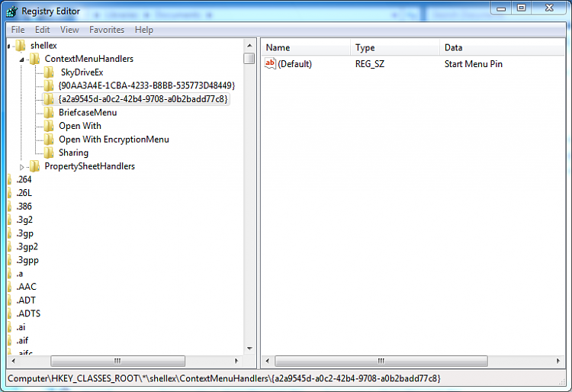
Task: Click tree pane scroll left arrow
Action: click(x=14, y=361)
